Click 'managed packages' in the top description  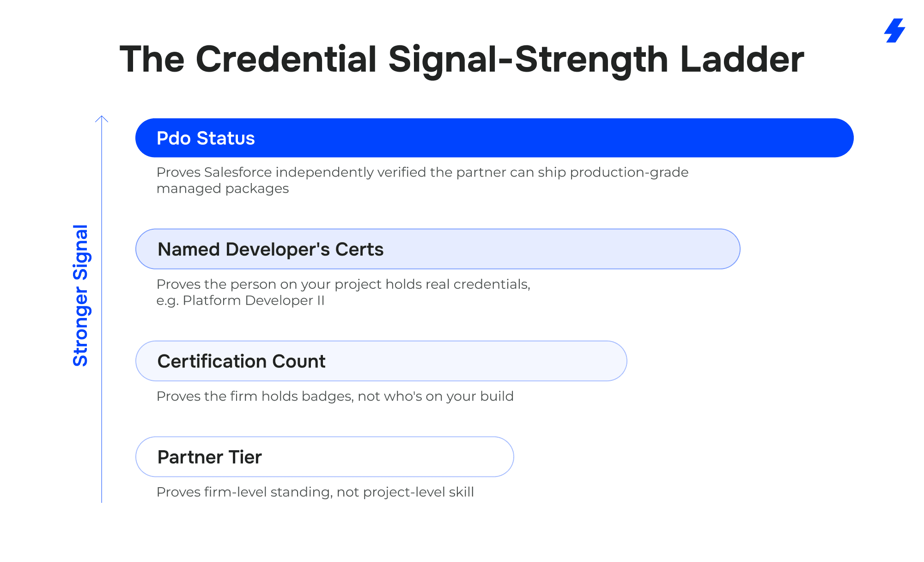pos(223,189)
